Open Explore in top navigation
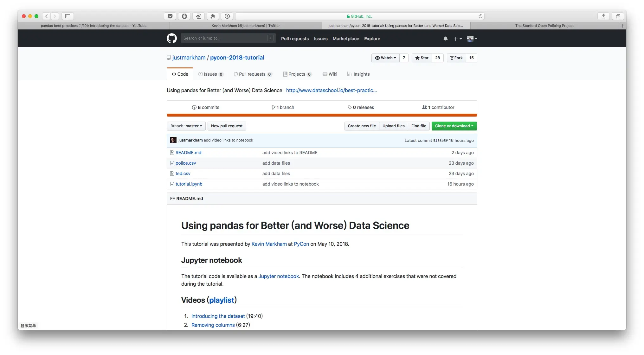The height and width of the screenshot is (355, 644). tap(372, 39)
